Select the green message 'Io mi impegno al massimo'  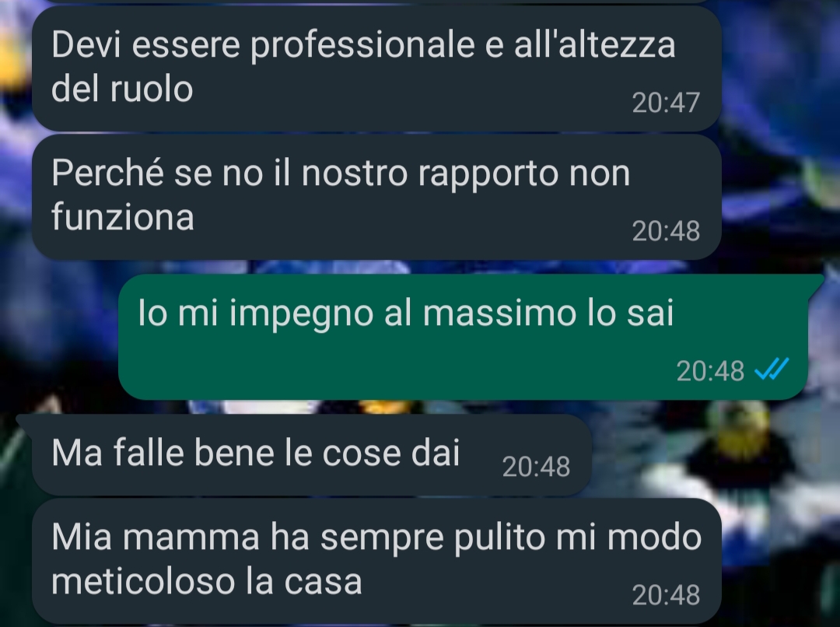463,337
